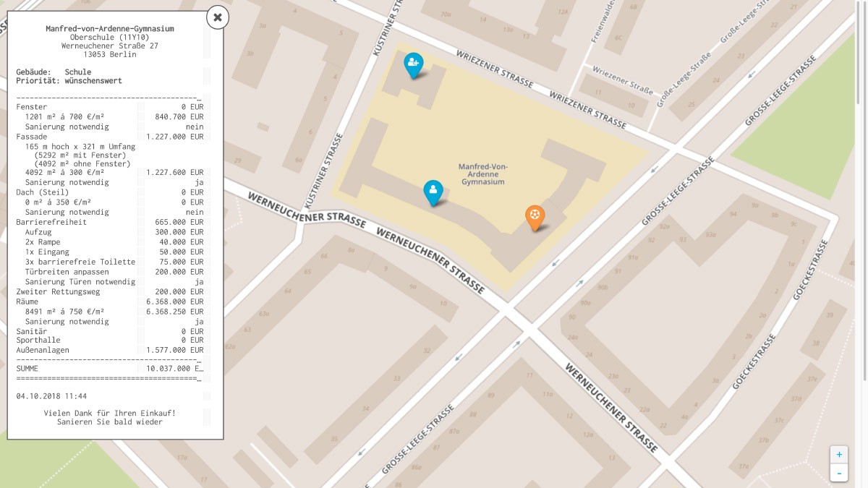Click the Sanierung Türen notwendig line
Viewport: 868px width, 488px height.
(110, 282)
